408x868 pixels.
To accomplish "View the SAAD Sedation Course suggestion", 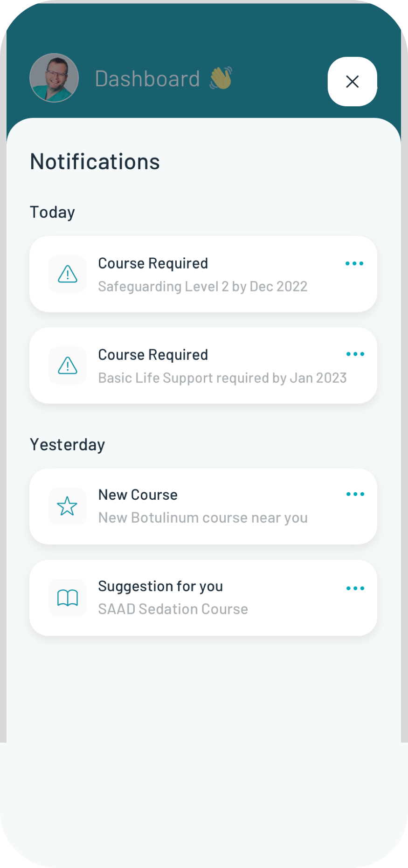I will click(x=173, y=609).
